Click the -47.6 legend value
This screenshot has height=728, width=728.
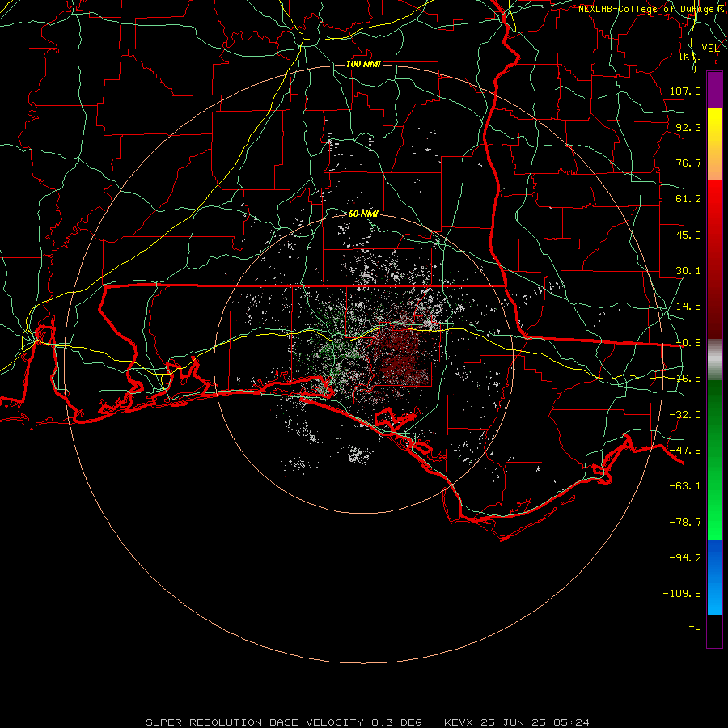[685, 451]
